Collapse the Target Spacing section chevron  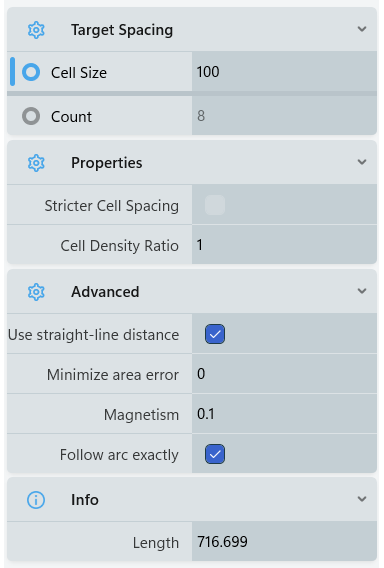[x=362, y=29]
